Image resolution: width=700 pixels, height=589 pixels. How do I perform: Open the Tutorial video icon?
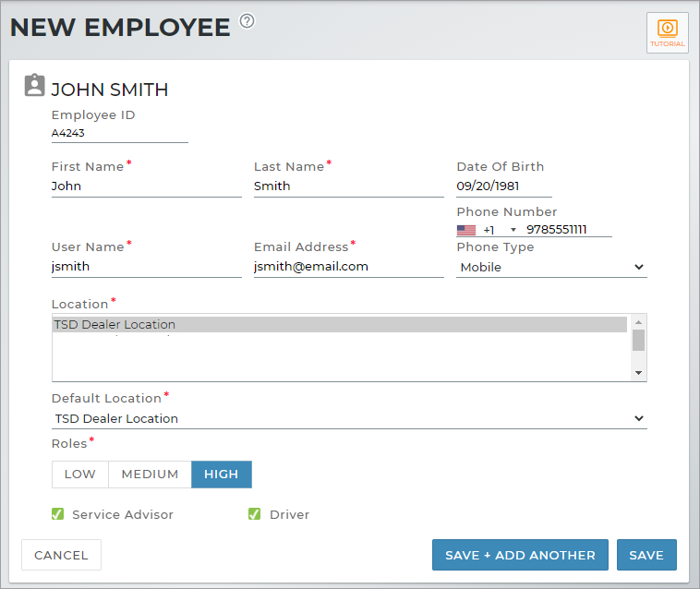(667, 32)
